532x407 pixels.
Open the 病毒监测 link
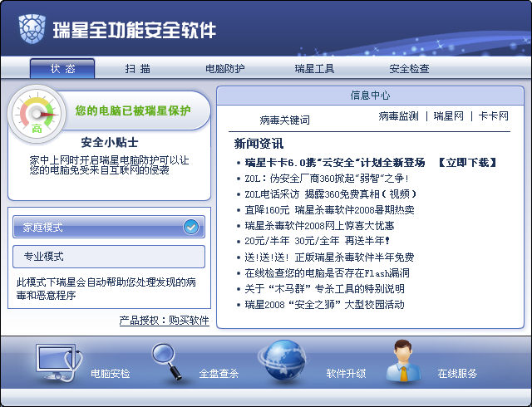pos(399,116)
